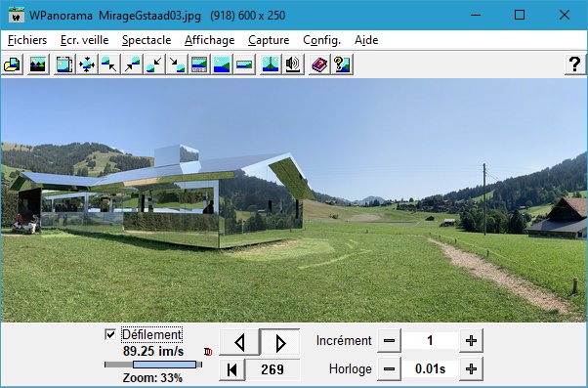The width and height of the screenshot is (588, 388).
Task: Click the blue zoom position slider bar
Action: click(165, 365)
